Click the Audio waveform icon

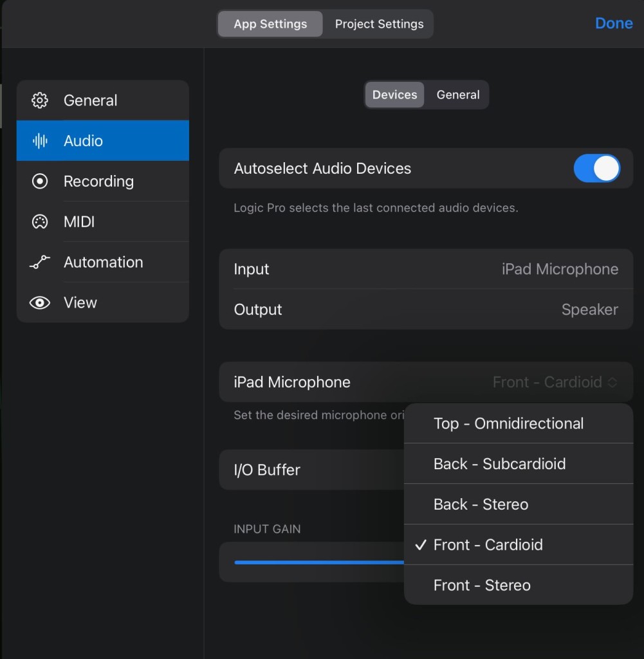[40, 141]
